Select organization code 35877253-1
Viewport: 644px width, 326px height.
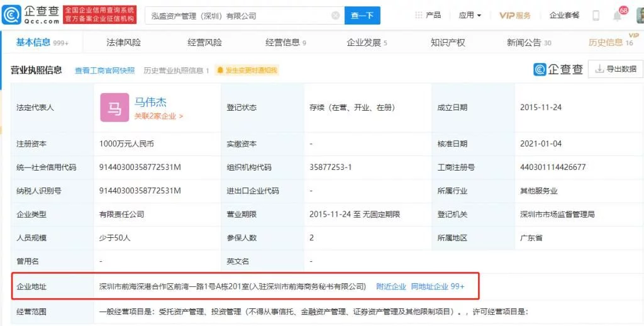[331, 167]
